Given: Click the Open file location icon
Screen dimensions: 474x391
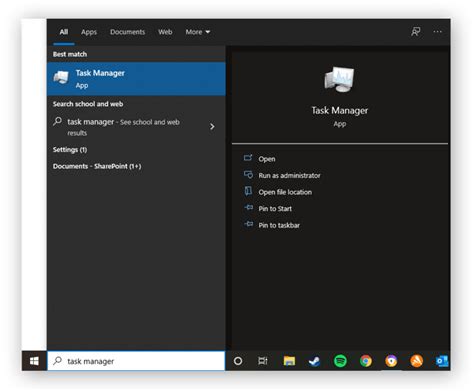Looking at the screenshot, I should click(x=248, y=191).
